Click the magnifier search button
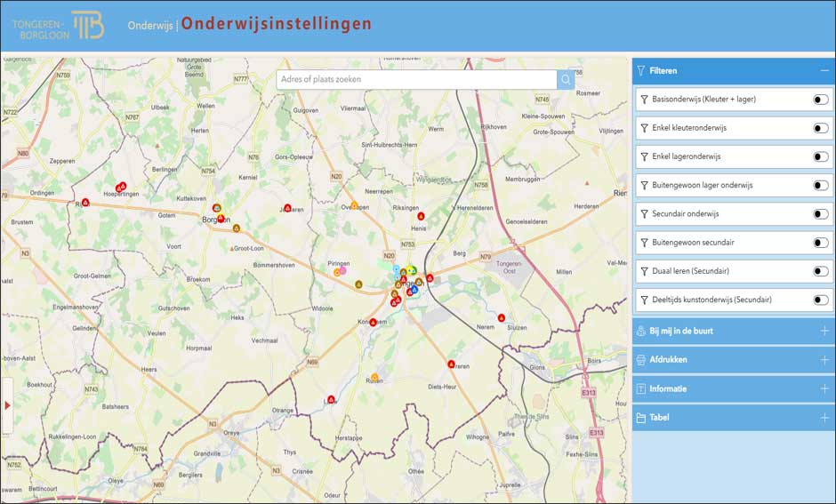 coord(566,80)
